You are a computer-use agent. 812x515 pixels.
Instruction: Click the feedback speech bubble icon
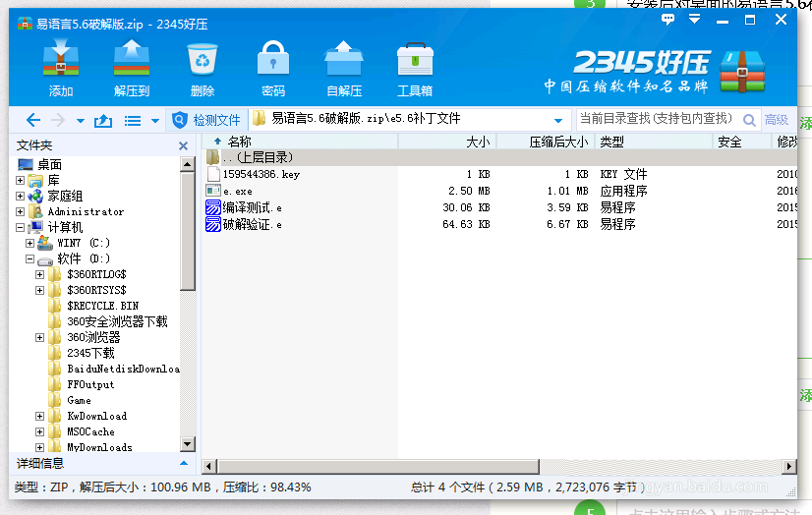(668, 20)
